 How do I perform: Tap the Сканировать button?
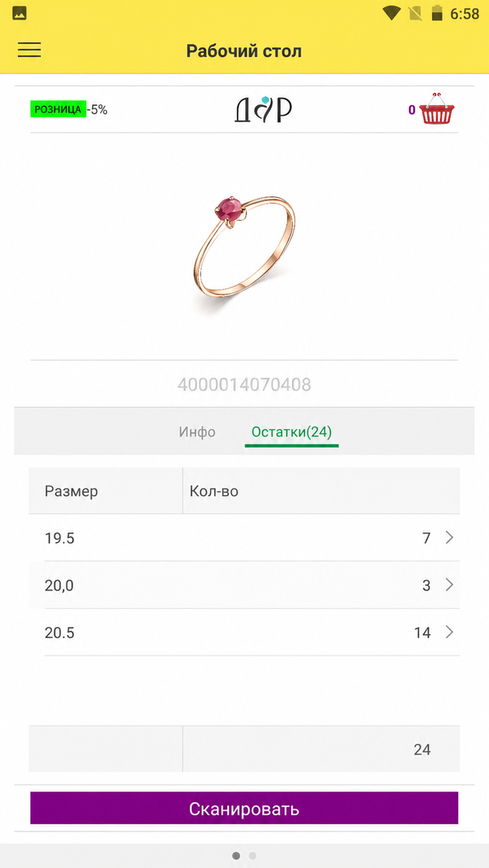point(244,808)
